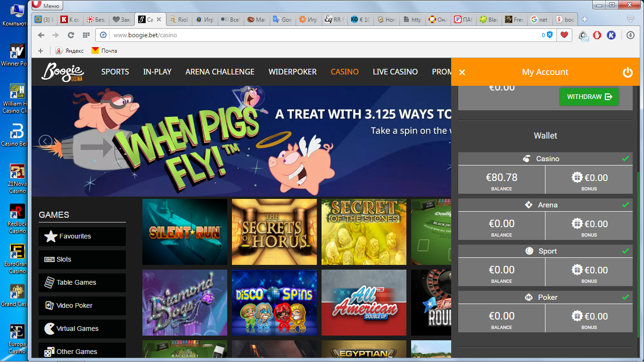
Task: Switch to the Google 'net' tab
Action: click(x=539, y=20)
